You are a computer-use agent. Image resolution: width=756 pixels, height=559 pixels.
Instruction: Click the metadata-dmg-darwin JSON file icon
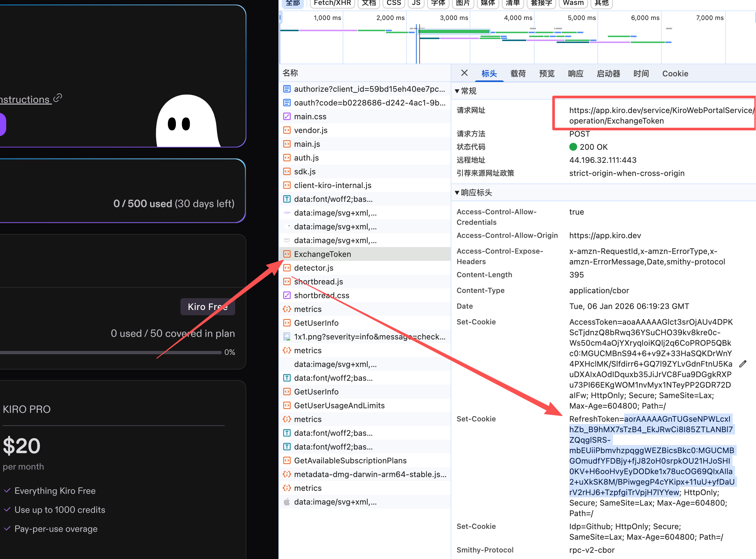(x=287, y=474)
